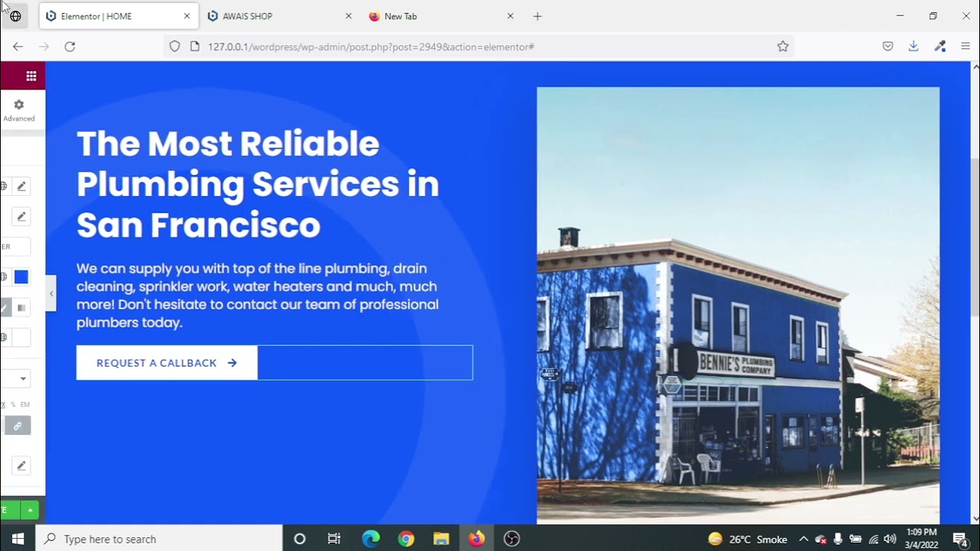Toggle the link values together button
980x551 pixels.
click(x=18, y=425)
